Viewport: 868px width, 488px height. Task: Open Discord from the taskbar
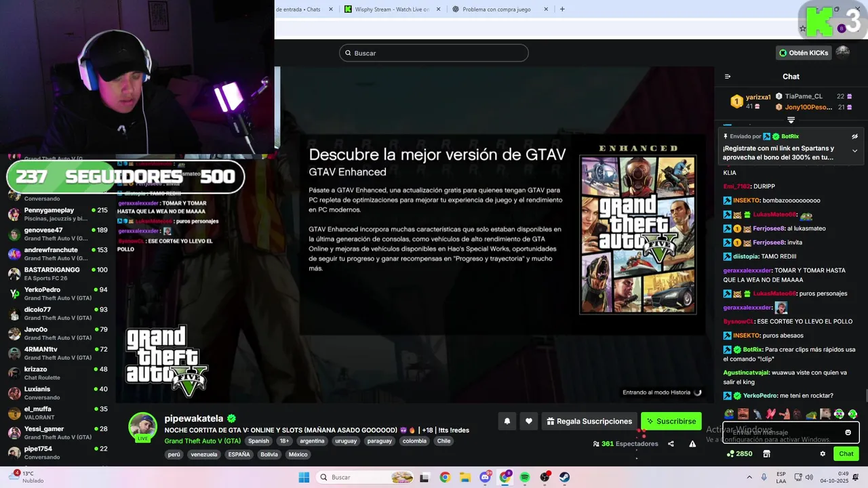486,477
